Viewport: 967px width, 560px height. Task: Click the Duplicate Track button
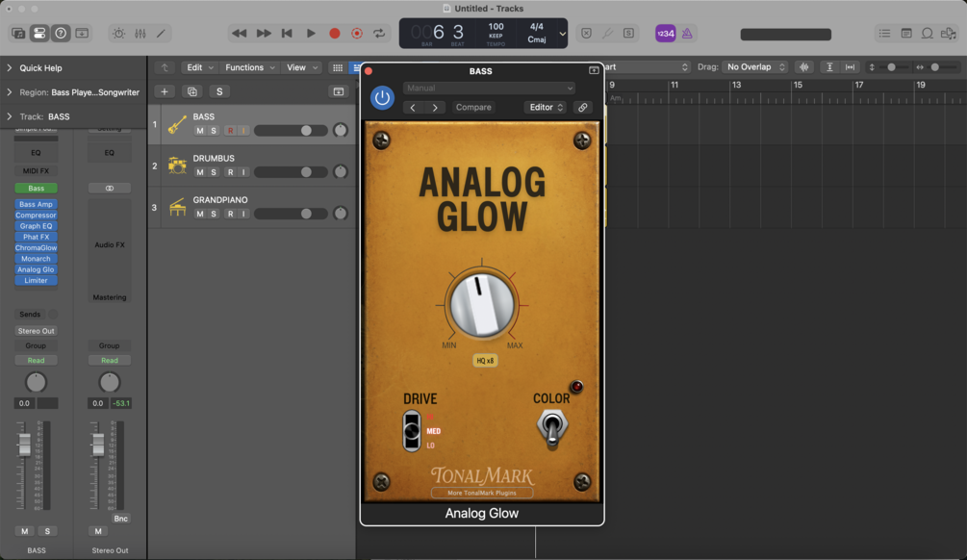tap(191, 91)
